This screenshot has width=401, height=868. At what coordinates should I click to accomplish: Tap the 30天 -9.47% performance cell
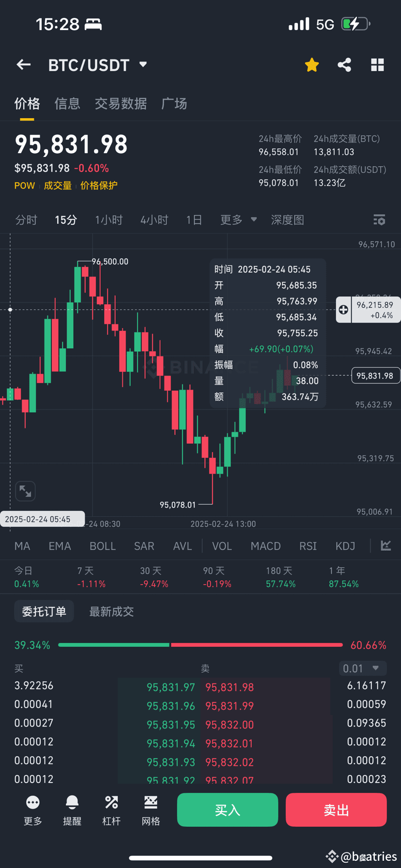[x=154, y=577]
